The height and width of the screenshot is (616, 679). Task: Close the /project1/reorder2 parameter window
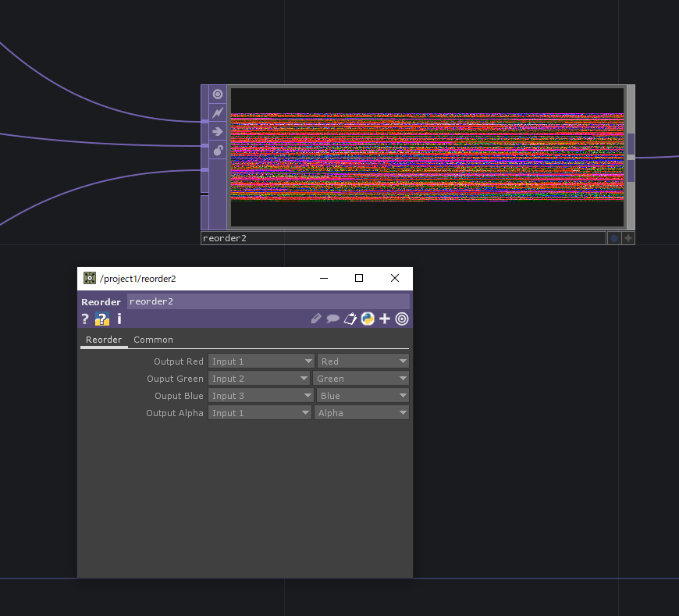point(395,278)
